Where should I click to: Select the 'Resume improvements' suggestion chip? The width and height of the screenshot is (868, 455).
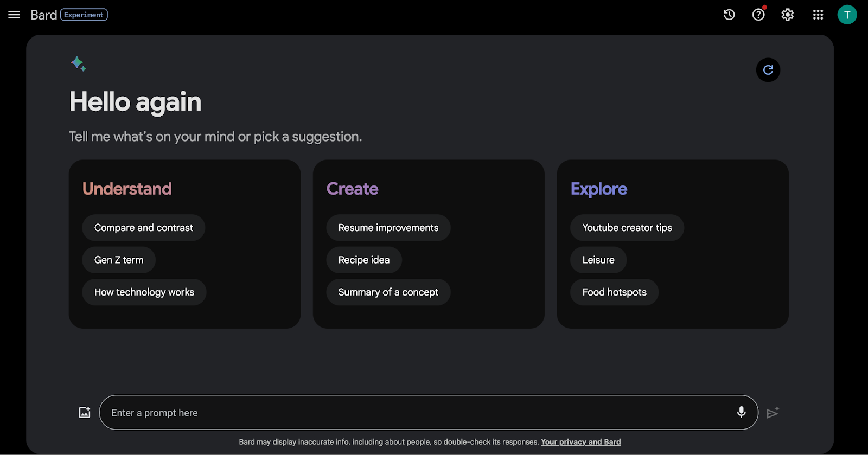388,228
